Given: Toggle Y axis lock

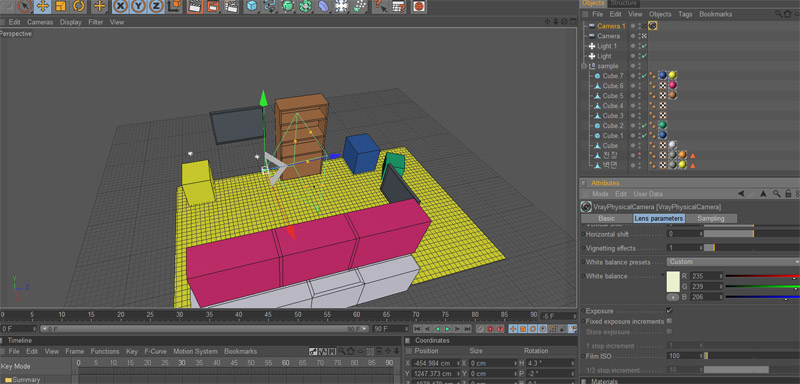Looking at the screenshot, I should pyautogui.click(x=139, y=6).
